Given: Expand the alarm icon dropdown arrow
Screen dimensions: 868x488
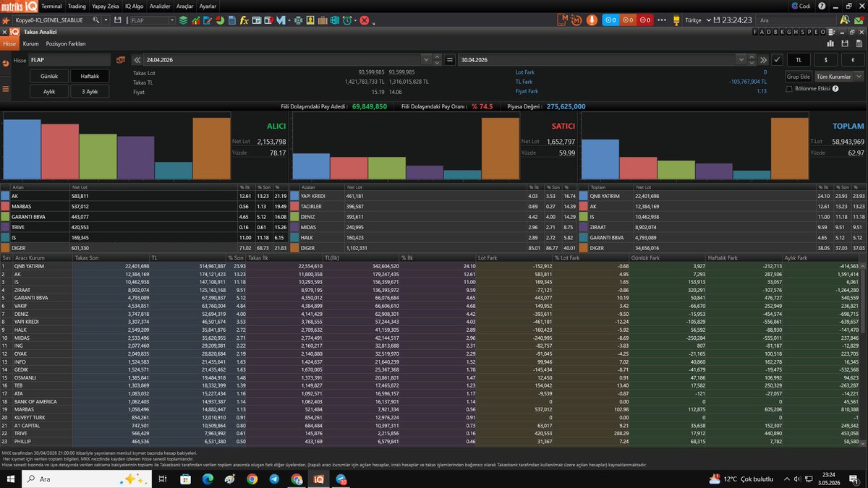Looking at the screenshot, I should pos(355,20).
